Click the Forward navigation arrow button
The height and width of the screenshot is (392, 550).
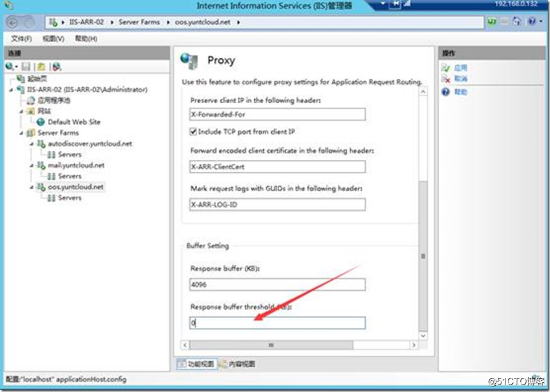point(29,23)
